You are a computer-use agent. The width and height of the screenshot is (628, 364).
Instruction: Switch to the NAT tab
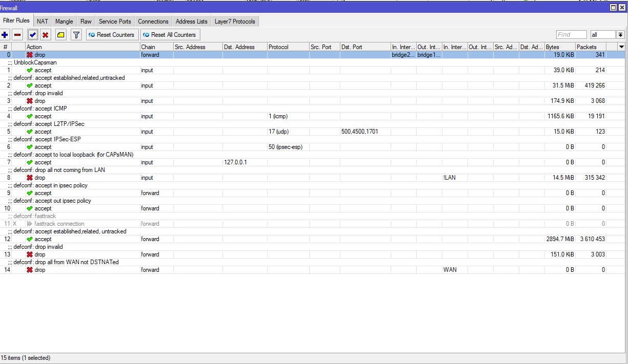[x=43, y=21]
